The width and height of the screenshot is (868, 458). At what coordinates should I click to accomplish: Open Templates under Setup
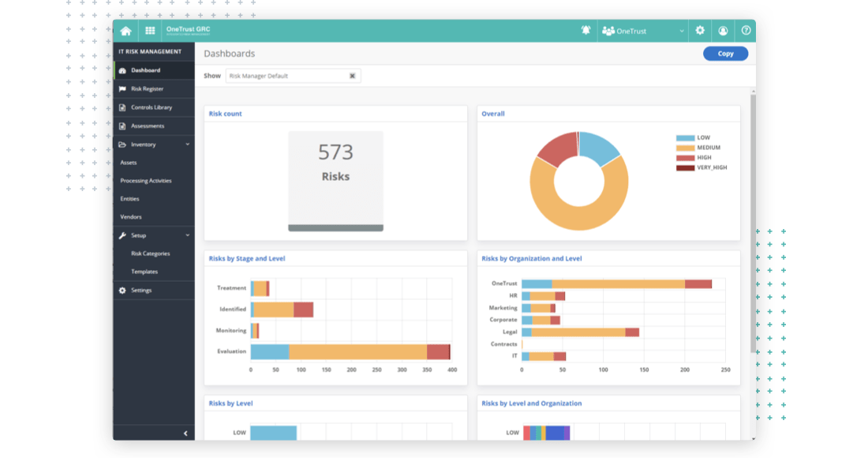point(144,272)
